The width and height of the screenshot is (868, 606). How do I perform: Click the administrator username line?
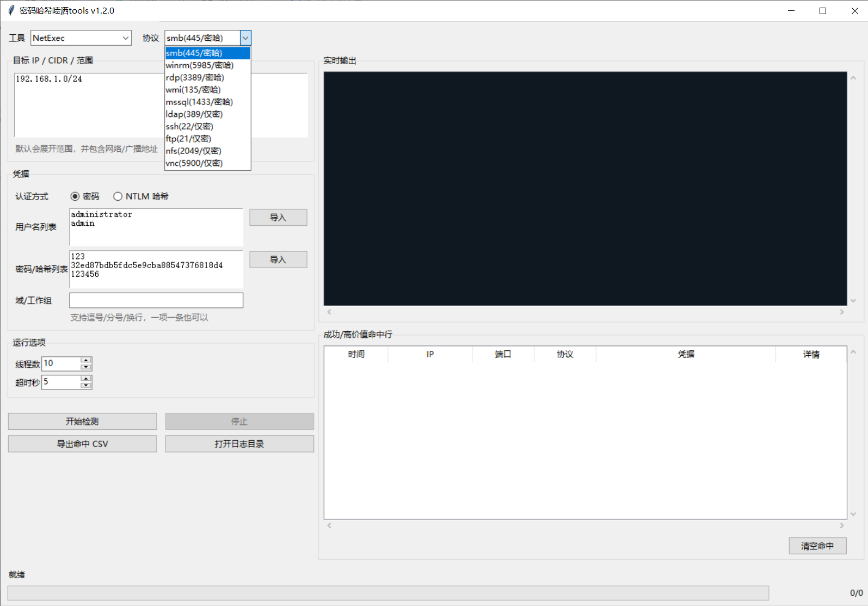102,214
